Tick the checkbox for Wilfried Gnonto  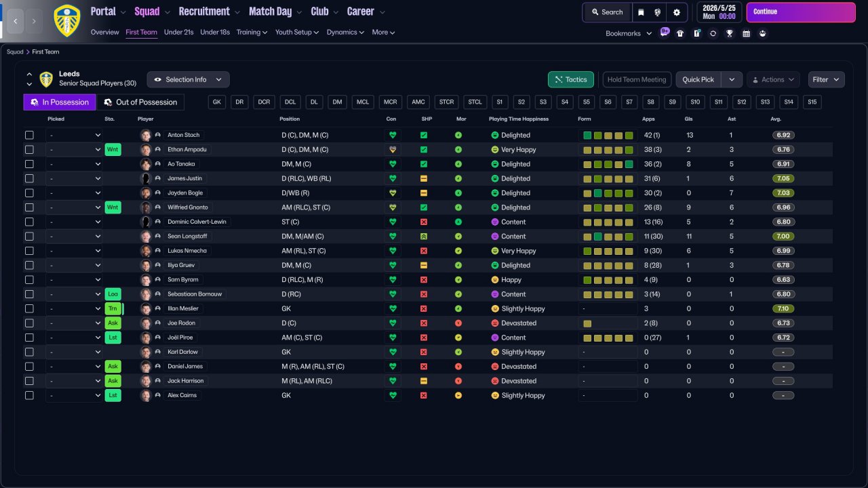29,207
